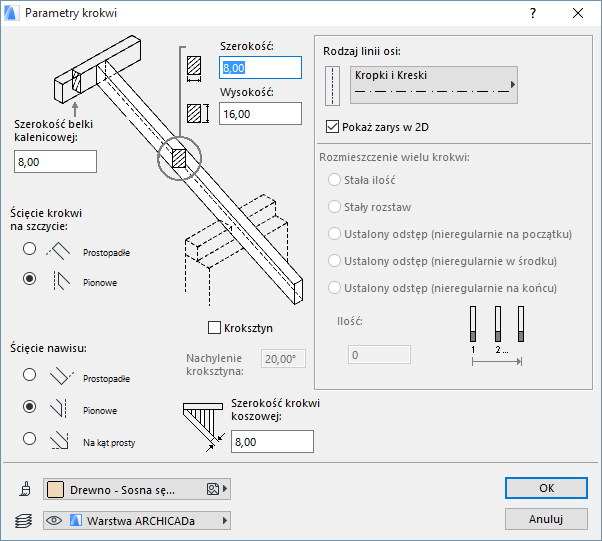Click the Ścięcie nawisu label
Image resolution: width=602 pixels, height=541 pixels.
tap(48, 348)
